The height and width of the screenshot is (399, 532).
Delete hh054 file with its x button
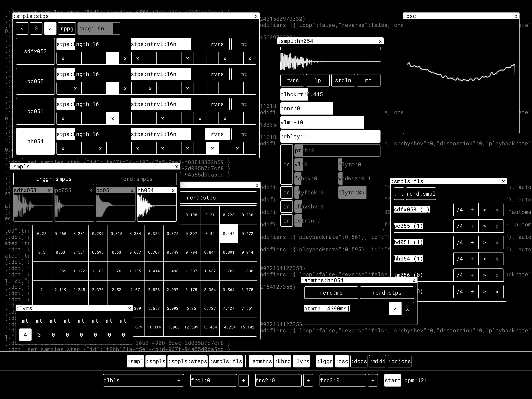(497, 259)
